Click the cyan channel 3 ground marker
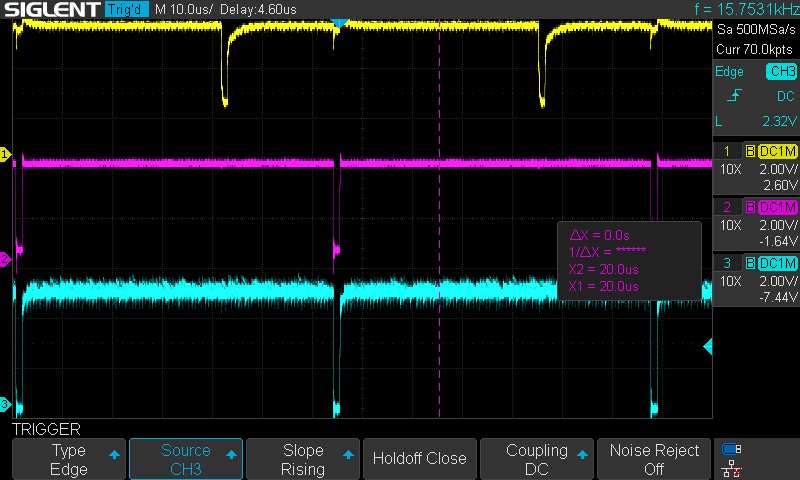The image size is (800, 480). click(x=5, y=405)
